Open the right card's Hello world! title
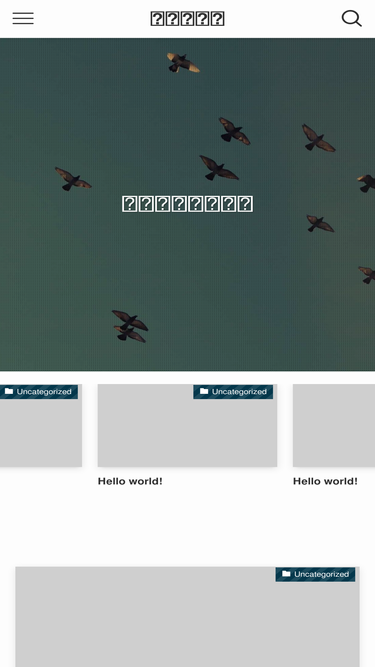The image size is (375, 667). click(x=325, y=481)
